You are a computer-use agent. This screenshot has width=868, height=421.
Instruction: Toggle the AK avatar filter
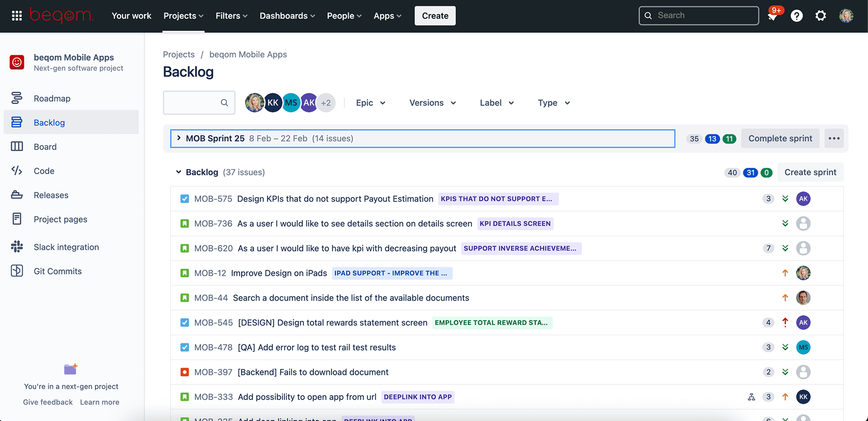click(309, 103)
